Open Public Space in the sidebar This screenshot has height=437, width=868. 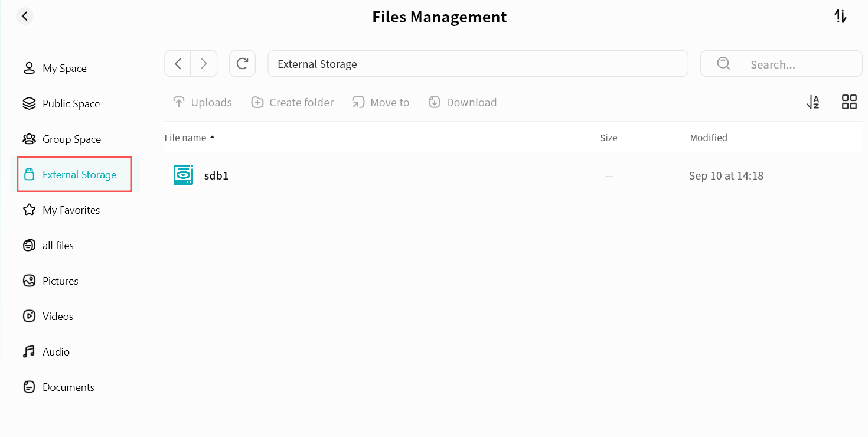[71, 104]
